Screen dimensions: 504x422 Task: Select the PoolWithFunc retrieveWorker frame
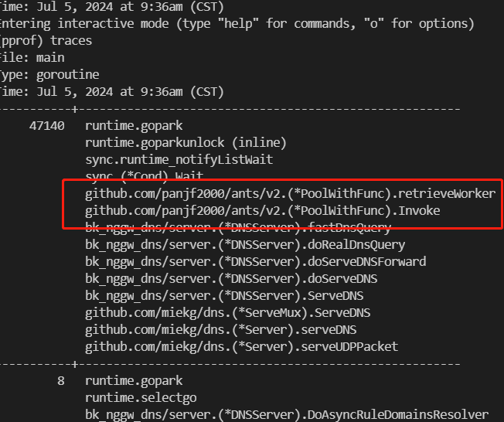point(290,194)
